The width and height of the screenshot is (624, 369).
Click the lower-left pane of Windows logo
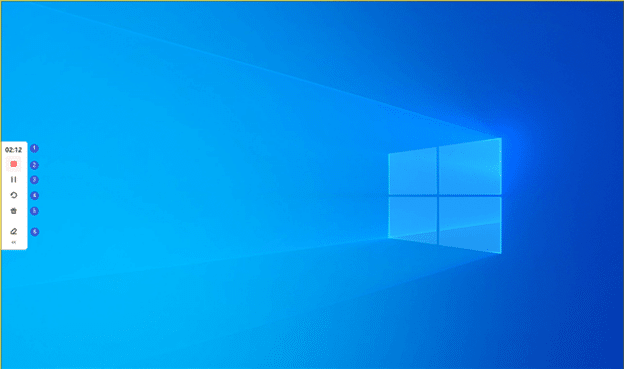click(412, 220)
